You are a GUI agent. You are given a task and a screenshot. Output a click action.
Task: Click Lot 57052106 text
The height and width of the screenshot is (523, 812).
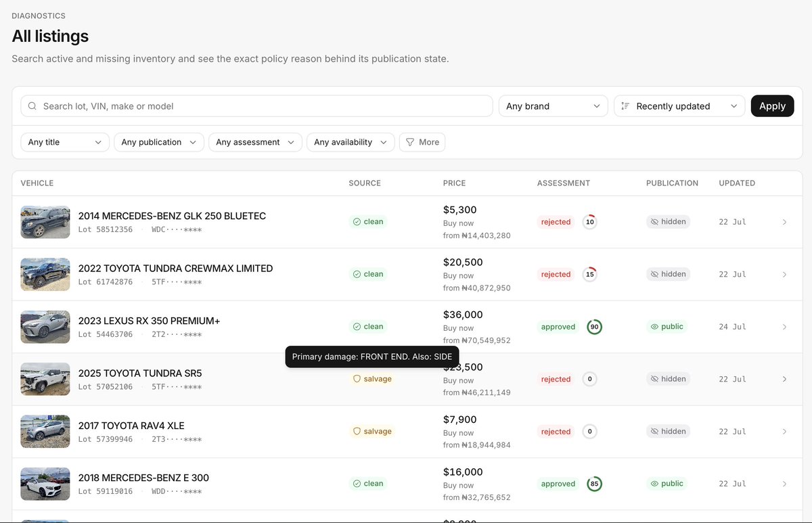tap(106, 387)
